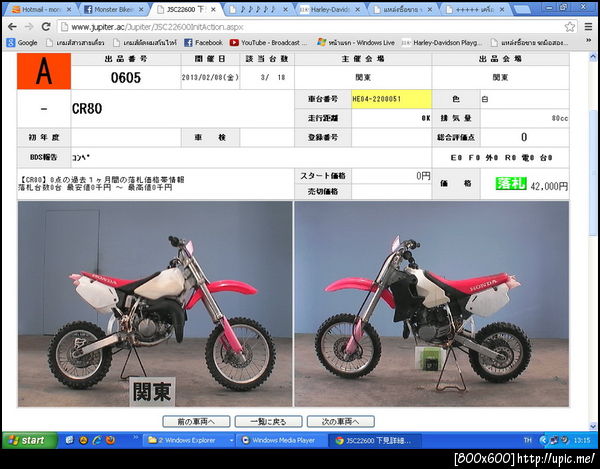This screenshot has height=469, width=600.
Task: Open the left-side motorcycle photo
Action: coord(155,304)
